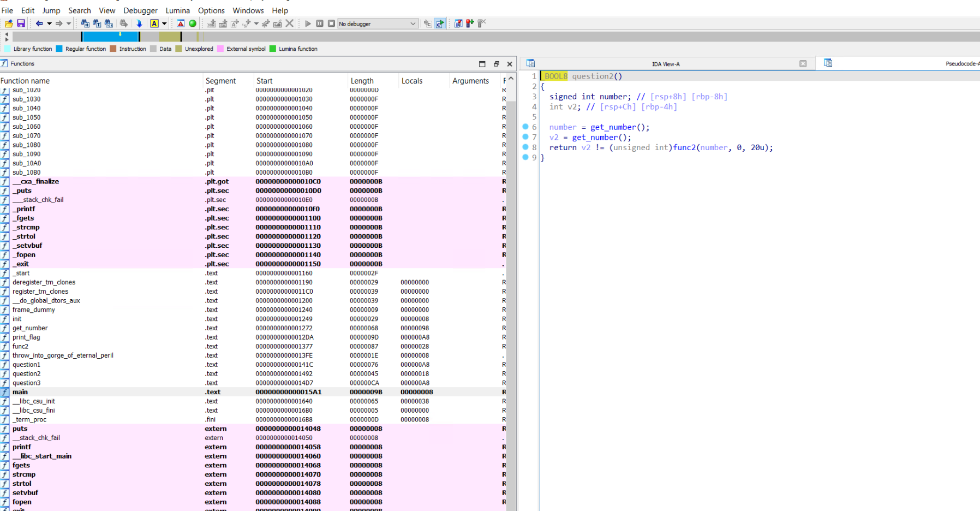
Task: Maximize the Functions panel
Action: click(482, 64)
